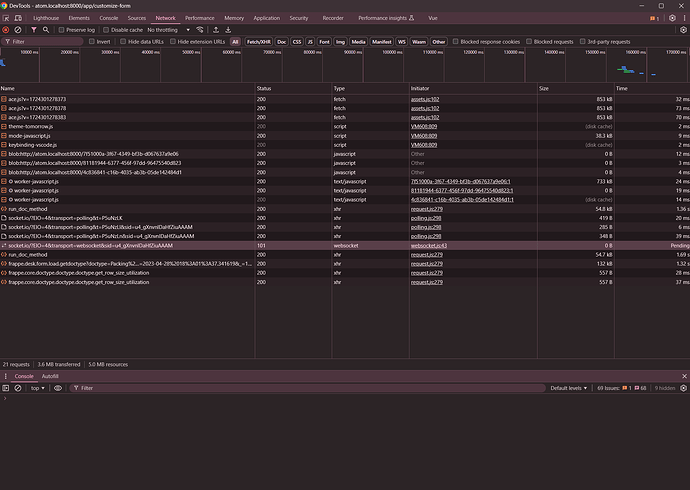Image resolution: width=690 pixels, height=490 pixels.
Task: Open DevTools three-dot customize menu
Action: [684, 18]
